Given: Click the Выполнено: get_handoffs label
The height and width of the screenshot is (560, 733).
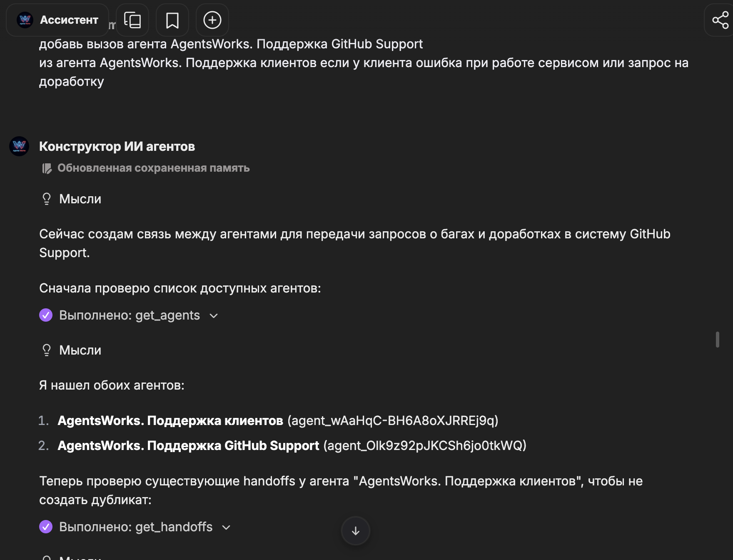Looking at the screenshot, I should 136,527.
